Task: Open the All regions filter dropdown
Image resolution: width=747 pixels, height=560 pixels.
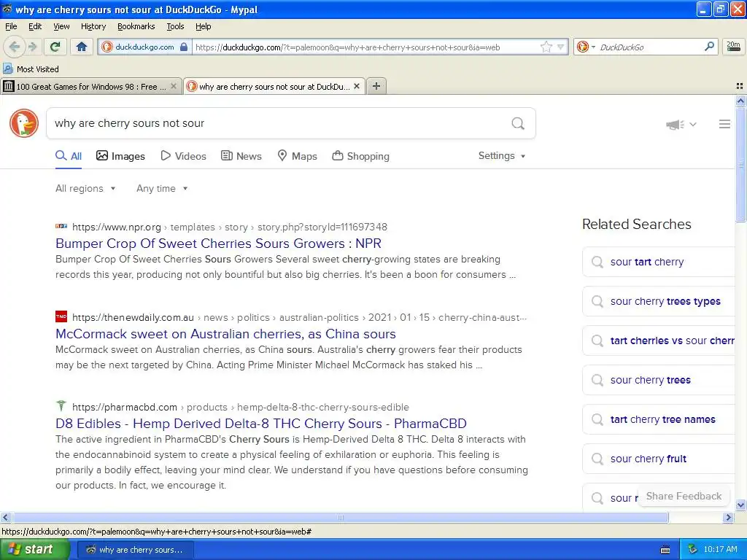Action: pyautogui.click(x=85, y=189)
